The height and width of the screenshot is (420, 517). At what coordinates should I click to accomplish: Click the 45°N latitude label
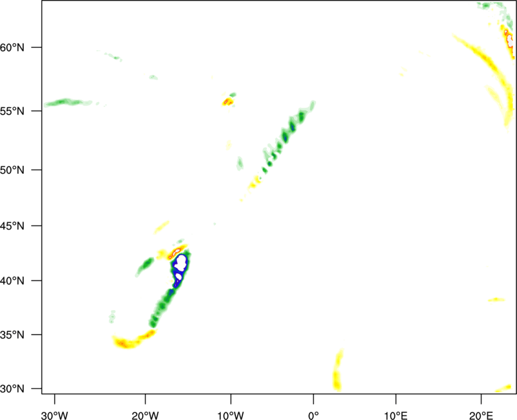pos(12,226)
